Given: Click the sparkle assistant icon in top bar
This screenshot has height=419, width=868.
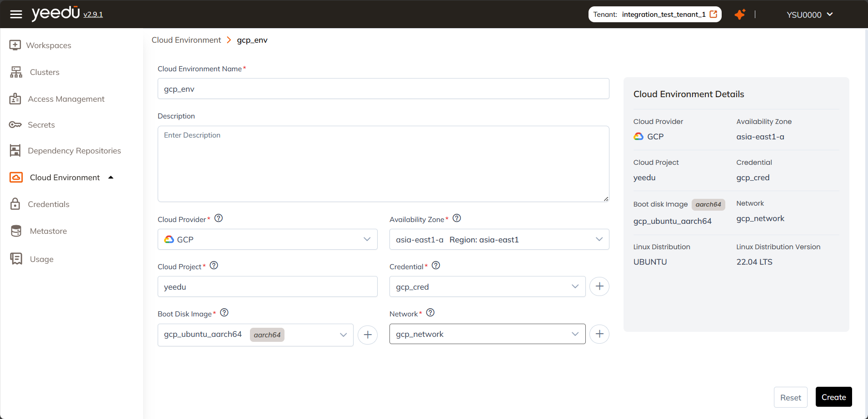Looking at the screenshot, I should point(740,14).
